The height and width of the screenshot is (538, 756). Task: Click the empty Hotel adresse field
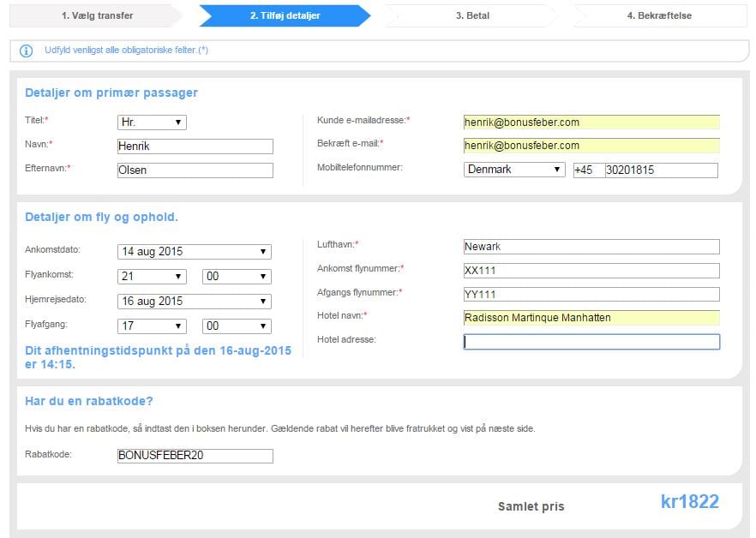591,342
